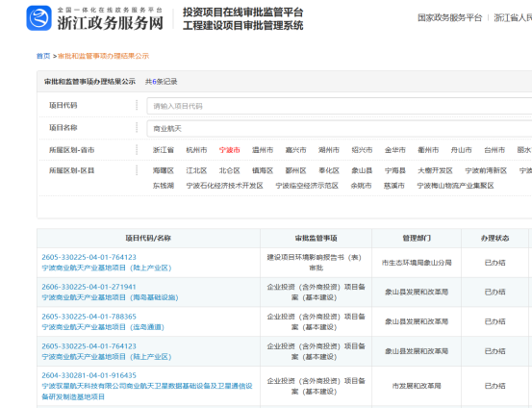532x408 pixels.
Task: Click 已办结 status in the 连岛通道 row
Action: pyautogui.click(x=494, y=321)
